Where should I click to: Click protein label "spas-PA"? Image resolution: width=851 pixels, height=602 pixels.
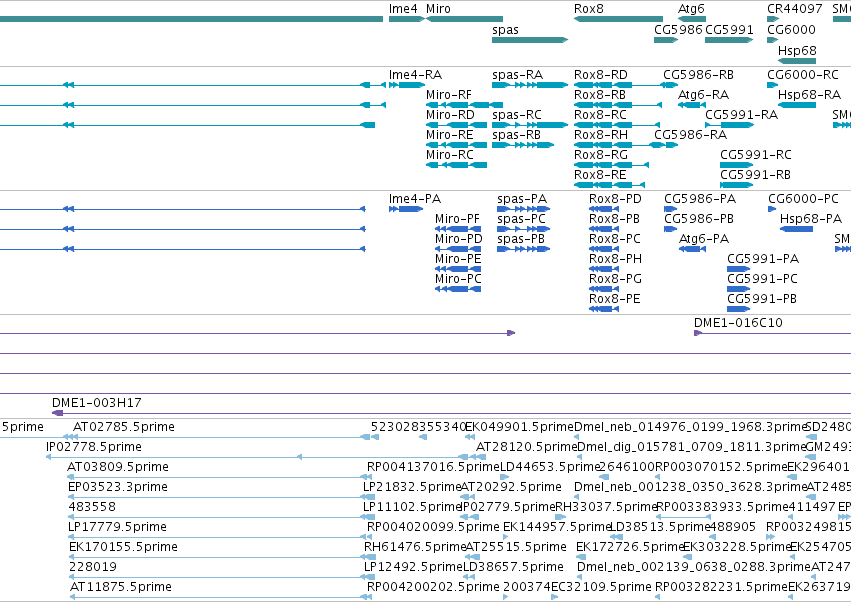(x=522, y=199)
